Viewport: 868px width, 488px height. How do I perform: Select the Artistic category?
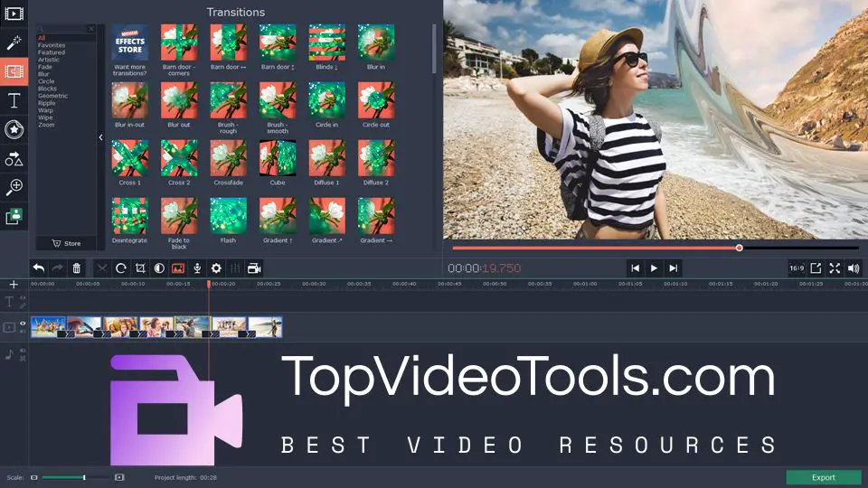pos(49,60)
